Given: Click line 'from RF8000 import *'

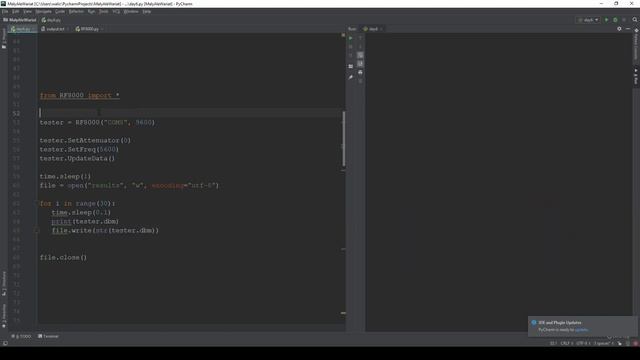Looking at the screenshot, I should click(80, 96).
